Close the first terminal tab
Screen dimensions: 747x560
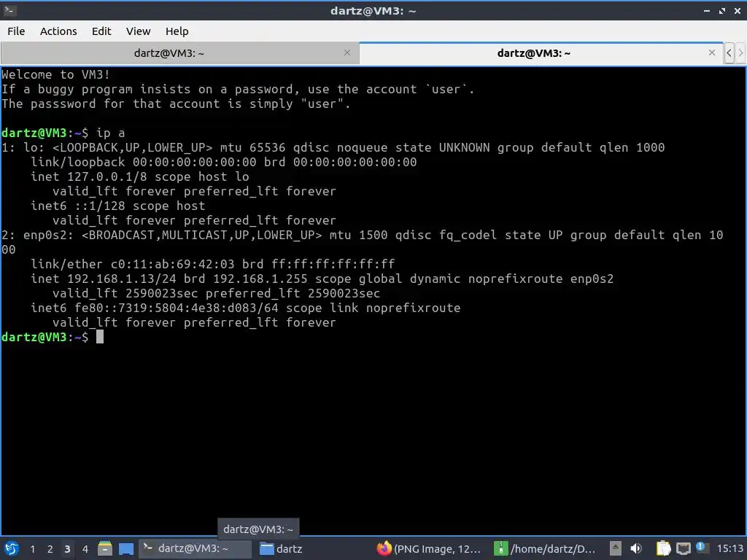[347, 52]
